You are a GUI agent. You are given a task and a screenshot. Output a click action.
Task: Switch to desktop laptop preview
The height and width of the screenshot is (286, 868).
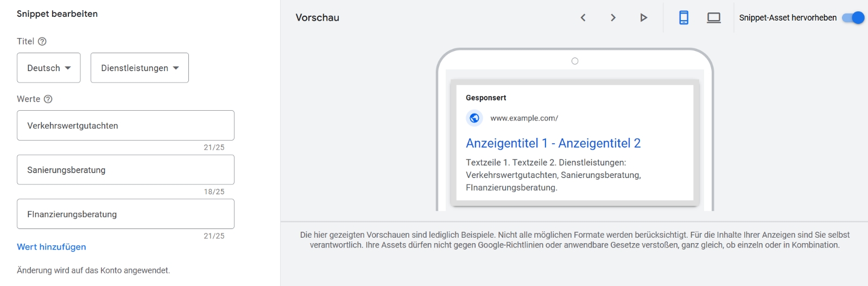point(713,18)
